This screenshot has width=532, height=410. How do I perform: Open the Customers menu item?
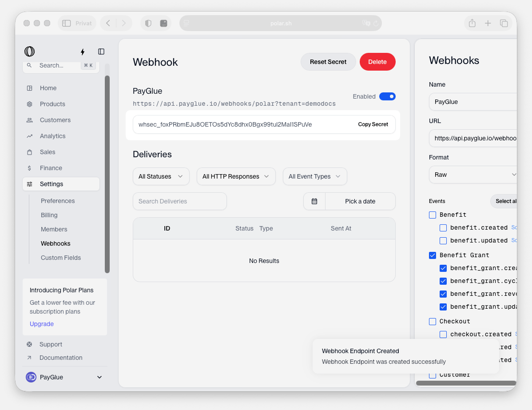[61, 120]
